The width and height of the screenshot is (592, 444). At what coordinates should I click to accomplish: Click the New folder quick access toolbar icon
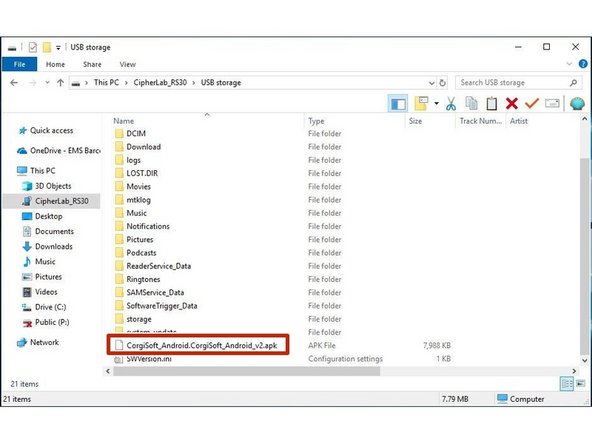47,47
